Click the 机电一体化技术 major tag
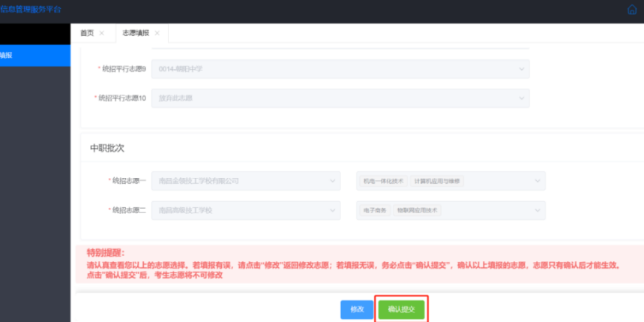644x322 pixels. coord(383,181)
